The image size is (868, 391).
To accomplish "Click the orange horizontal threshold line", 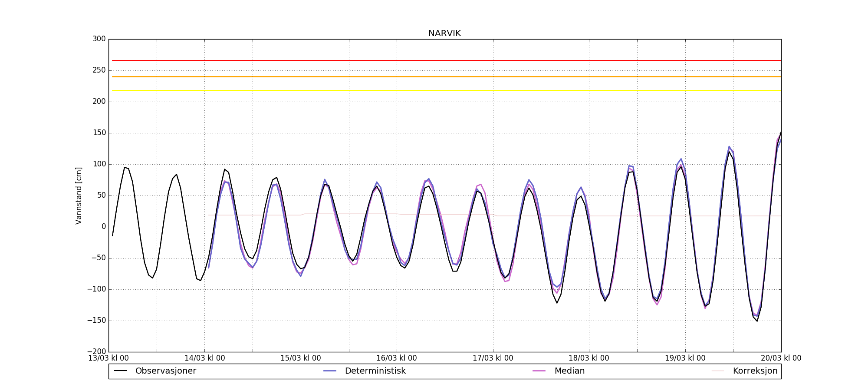I will [444, 76].
